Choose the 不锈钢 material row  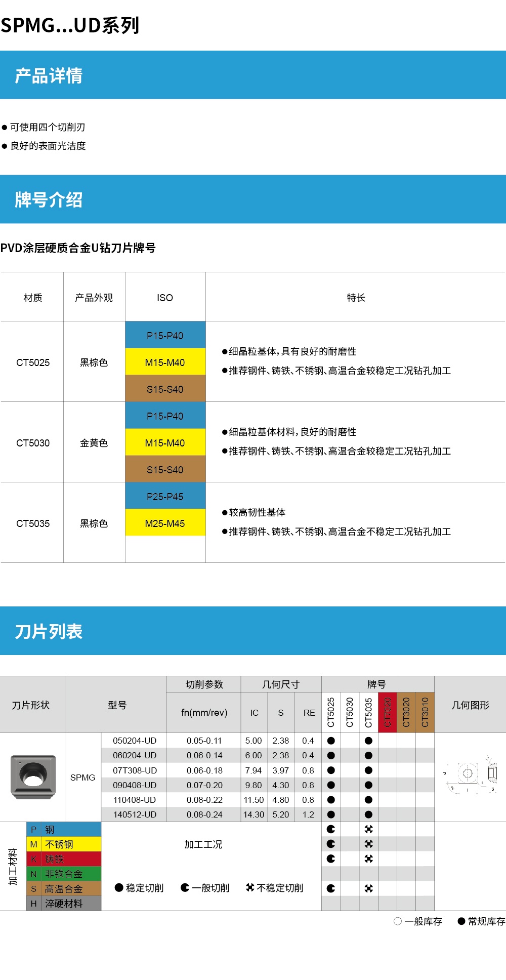(64, 844)
